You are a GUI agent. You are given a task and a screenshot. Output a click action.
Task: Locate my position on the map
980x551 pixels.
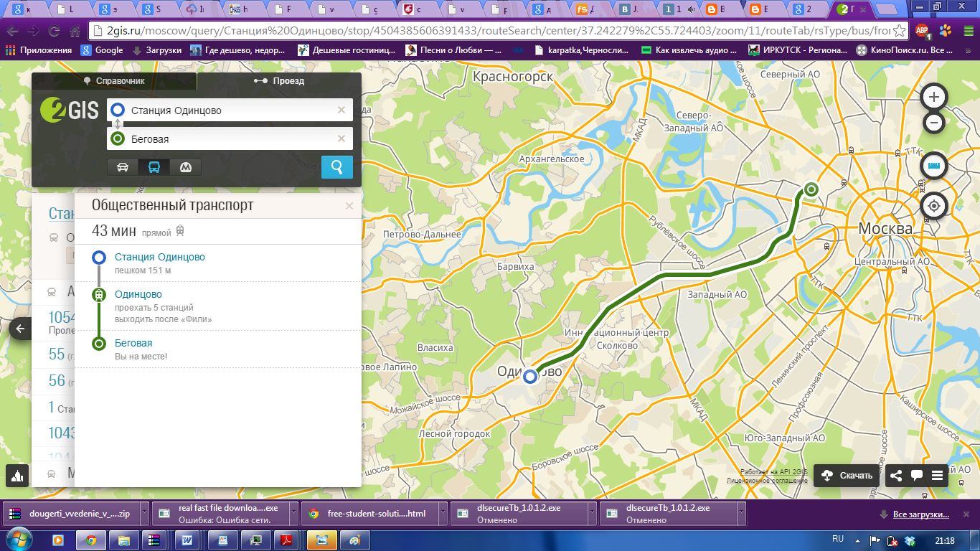pyautogui.click(x=934, y=206)
